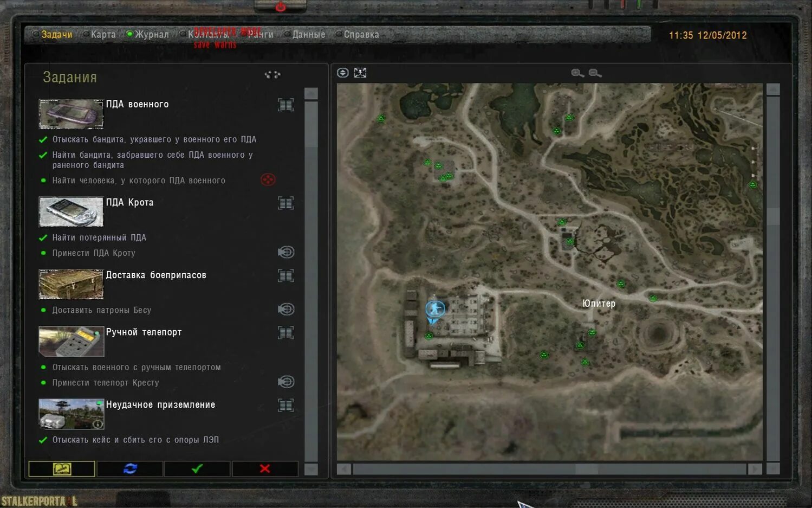Viewport: 812px width, 508px height.
Task: Click the map horizontal scroll-left arrow
Action: [343, 469]
